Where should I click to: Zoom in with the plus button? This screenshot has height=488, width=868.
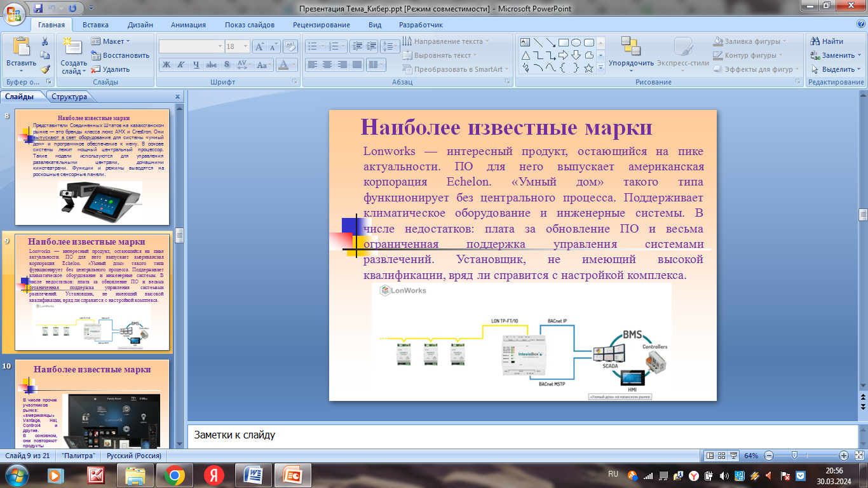(x=843, y=456)
